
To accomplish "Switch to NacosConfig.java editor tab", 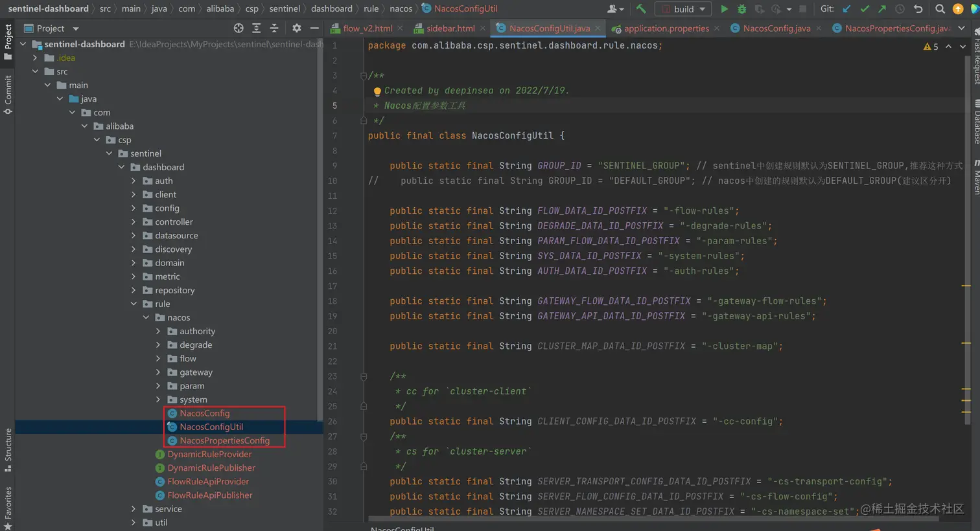I will click(x=776, y=28).
